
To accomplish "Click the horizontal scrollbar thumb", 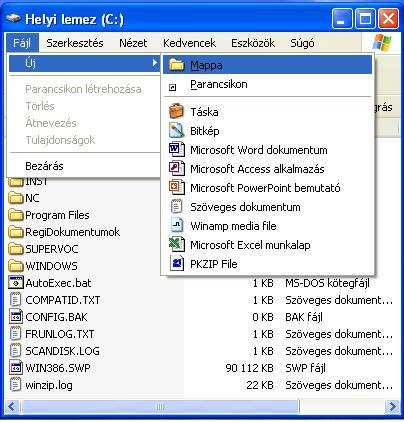I will tap(160, 406).
